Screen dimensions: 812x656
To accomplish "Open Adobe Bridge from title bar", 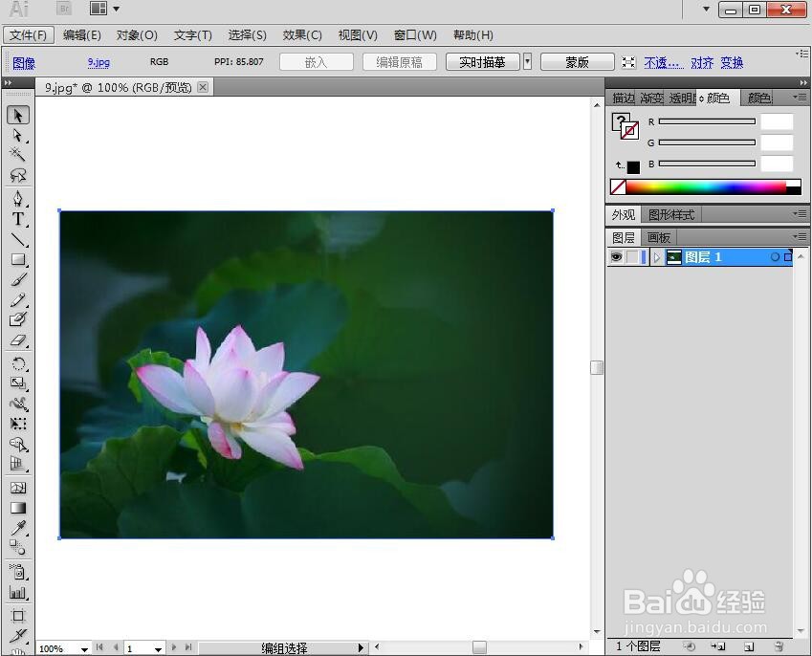I will click(x=64, y=9).
